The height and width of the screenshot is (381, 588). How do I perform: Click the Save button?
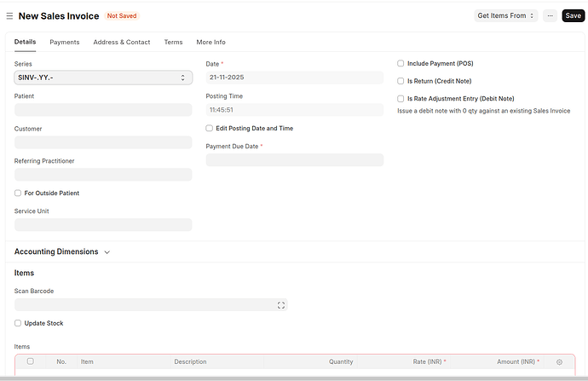[573, 15]
